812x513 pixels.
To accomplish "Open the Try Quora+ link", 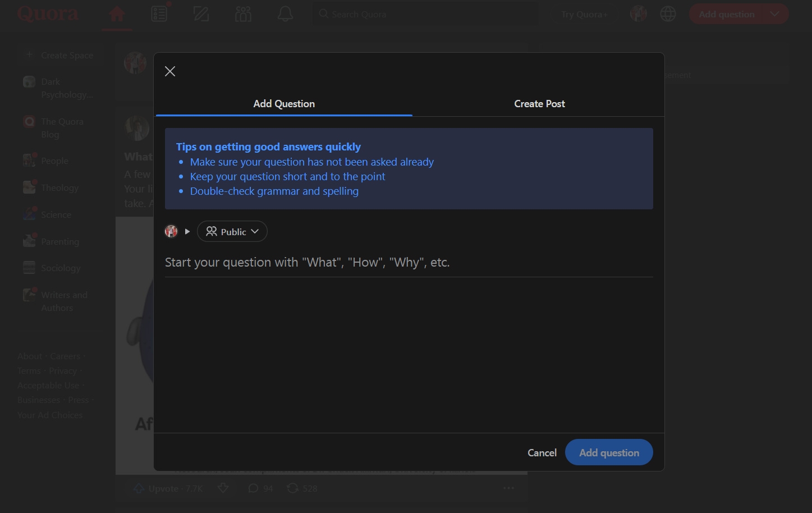I will (x=585, y=15).
